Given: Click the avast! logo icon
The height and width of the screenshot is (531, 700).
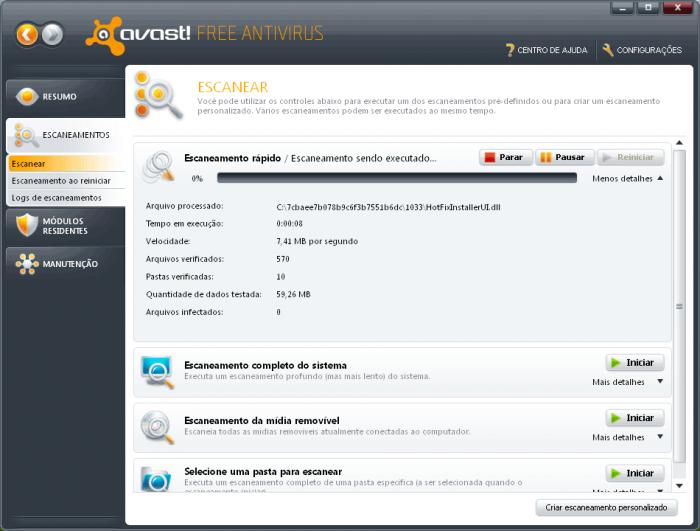Looking at the screenshot, I should coord(103,35).
